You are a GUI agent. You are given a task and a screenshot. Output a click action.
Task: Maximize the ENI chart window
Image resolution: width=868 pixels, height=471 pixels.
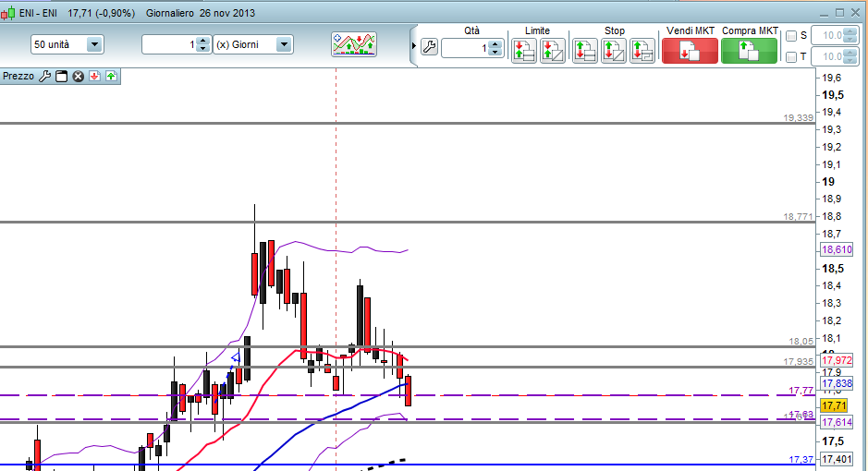(839, 13)
